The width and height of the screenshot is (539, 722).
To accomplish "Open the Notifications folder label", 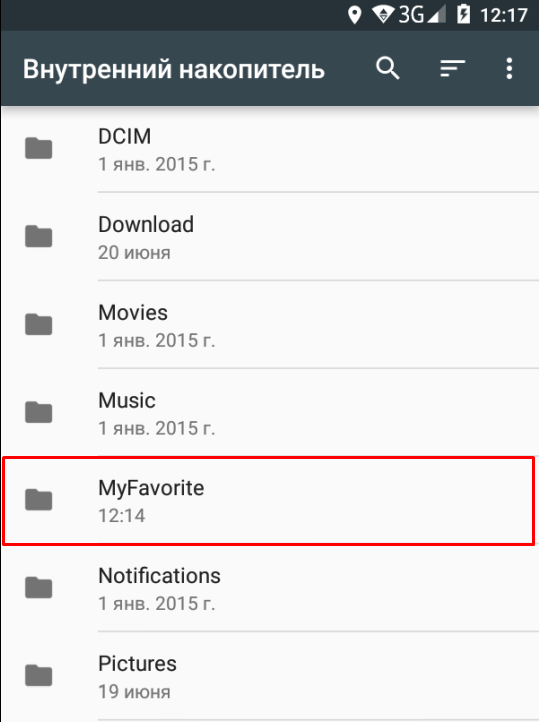I will (159, 576).
